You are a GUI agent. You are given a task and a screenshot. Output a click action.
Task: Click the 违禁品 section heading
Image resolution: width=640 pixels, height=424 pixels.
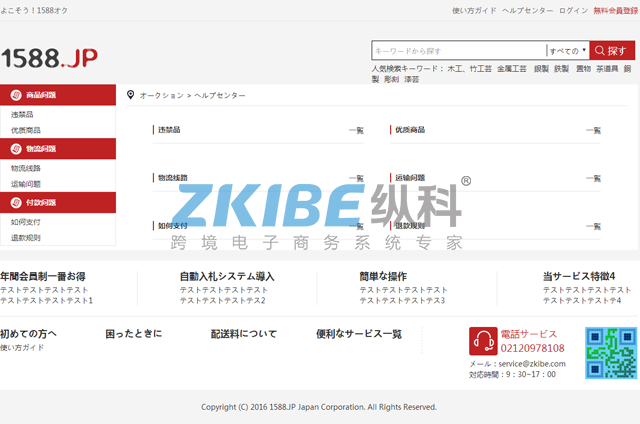[169, 130]
